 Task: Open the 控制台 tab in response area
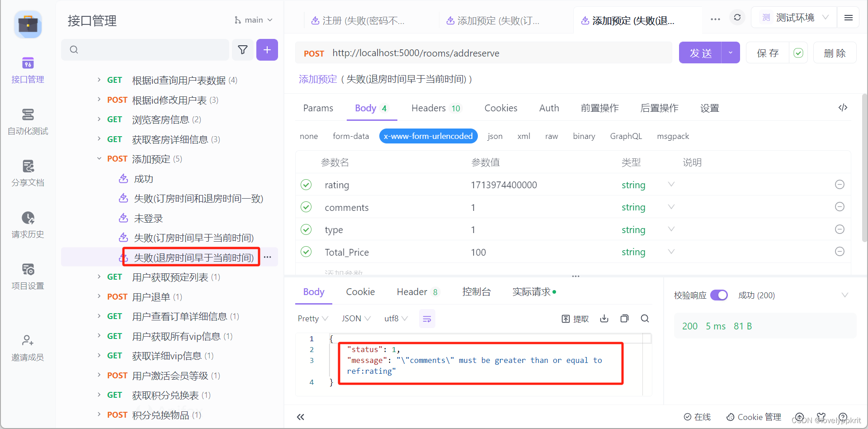(476, 292)
